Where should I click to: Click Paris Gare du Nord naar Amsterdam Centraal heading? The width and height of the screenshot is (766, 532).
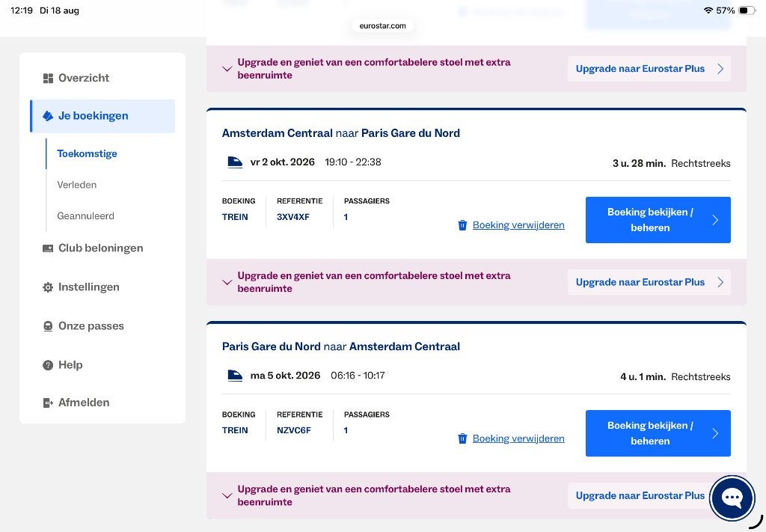coord(341,346)
